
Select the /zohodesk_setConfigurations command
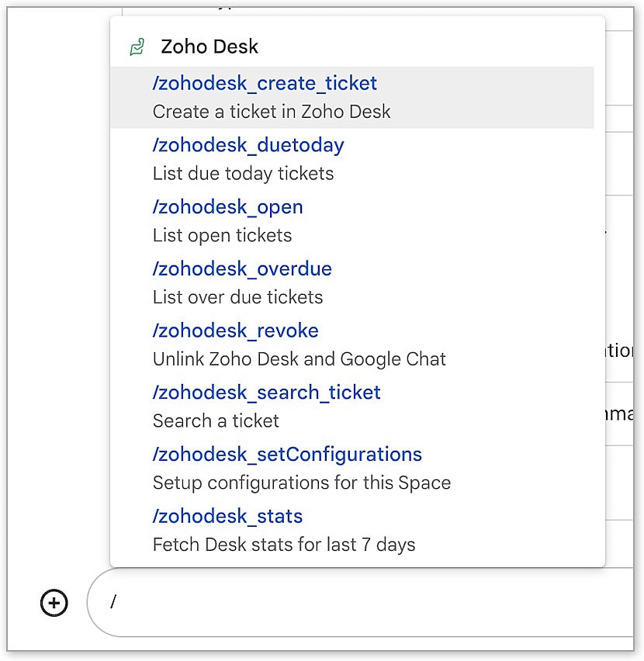287,455
